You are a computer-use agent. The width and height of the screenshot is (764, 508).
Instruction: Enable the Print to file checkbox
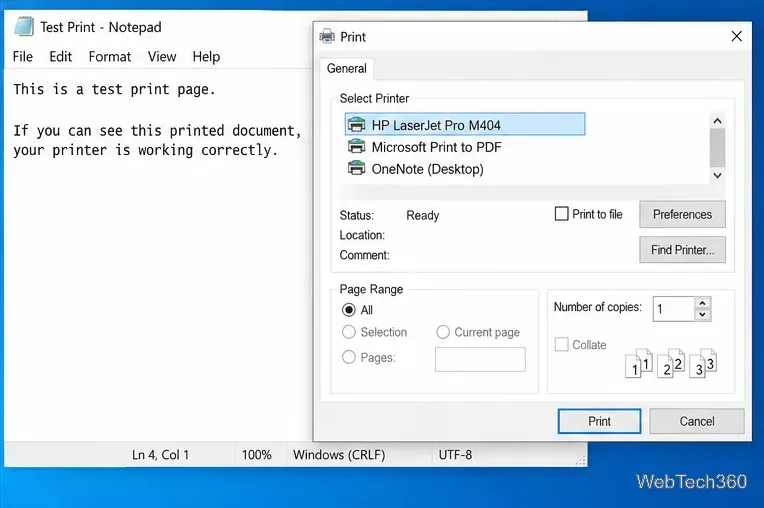[561, 214]
